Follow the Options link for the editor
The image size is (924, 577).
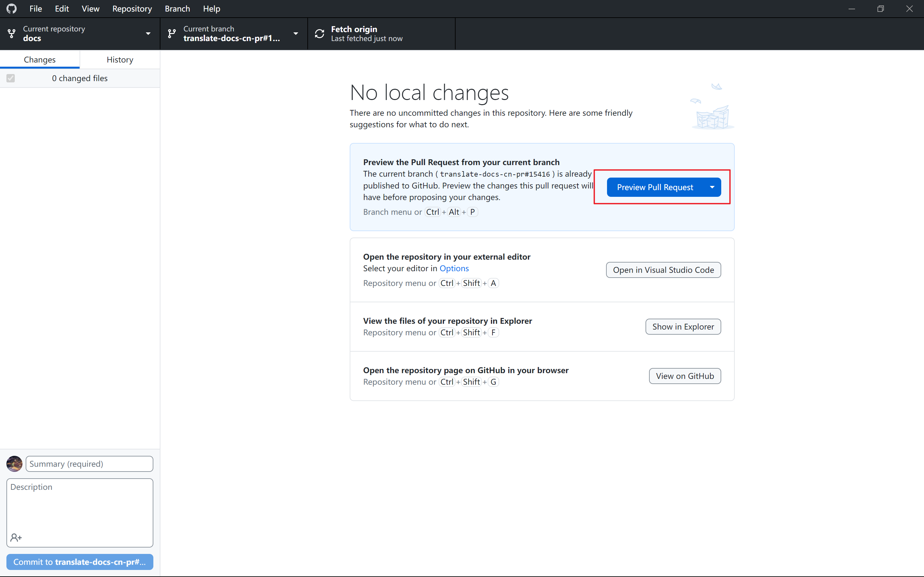(x=454, y=268)
